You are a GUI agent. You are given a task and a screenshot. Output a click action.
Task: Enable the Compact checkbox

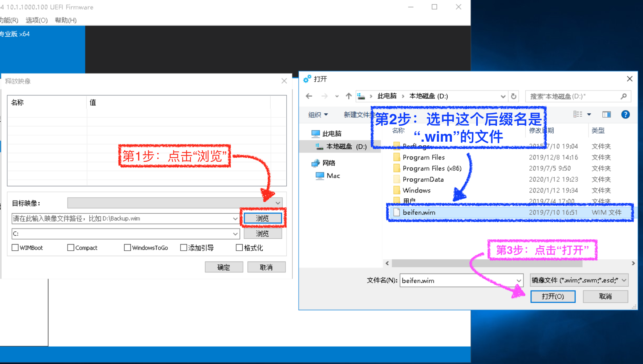click(70, 247)
